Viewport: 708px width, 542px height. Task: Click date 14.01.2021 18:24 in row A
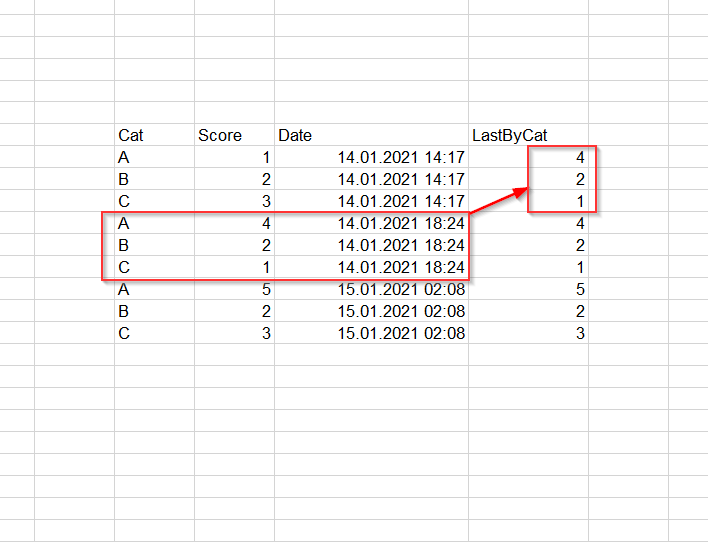tap(371, 223)
